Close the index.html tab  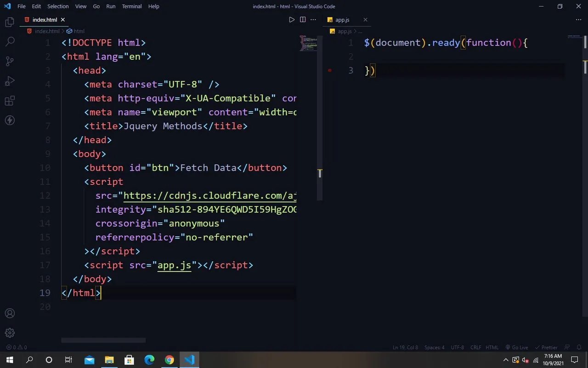pos(63,20)
